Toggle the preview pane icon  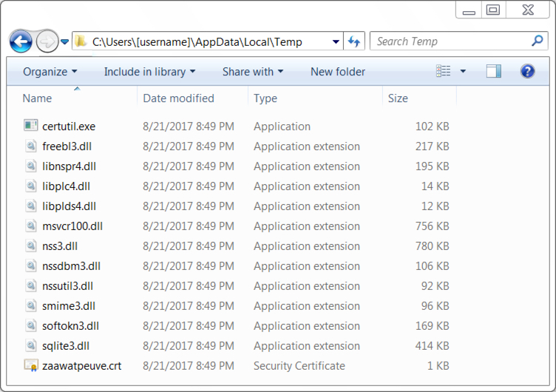[493, 71]
